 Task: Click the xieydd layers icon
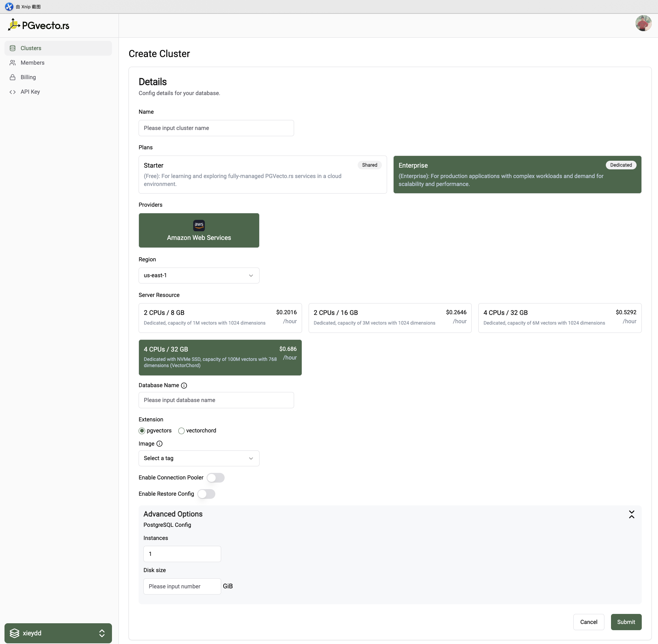[x=15, y=633]
